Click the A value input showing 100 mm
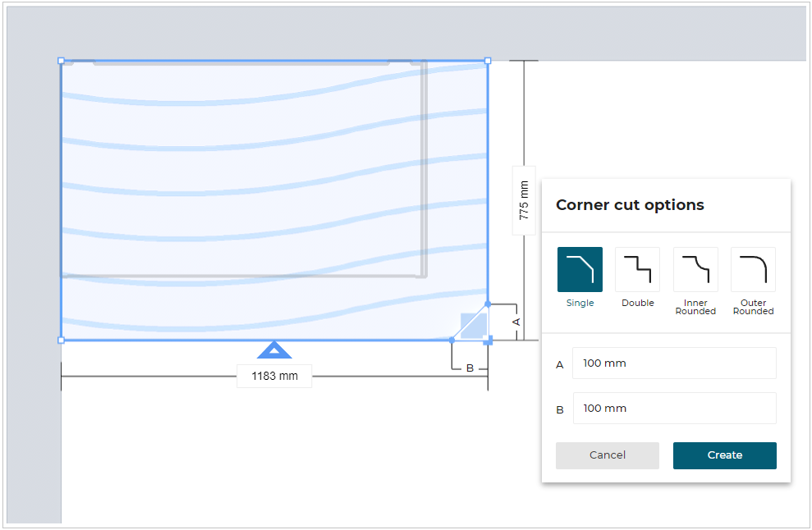 click(674, 363)
